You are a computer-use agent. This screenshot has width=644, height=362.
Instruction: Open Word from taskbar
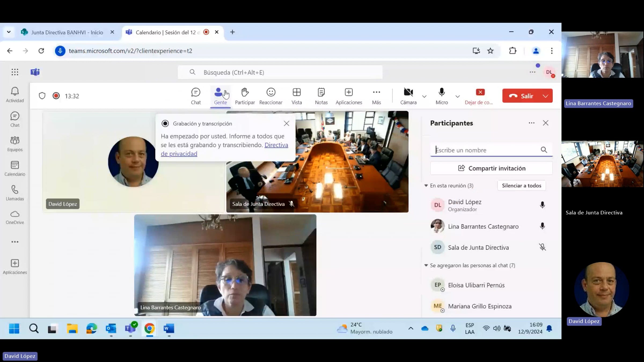169,328
